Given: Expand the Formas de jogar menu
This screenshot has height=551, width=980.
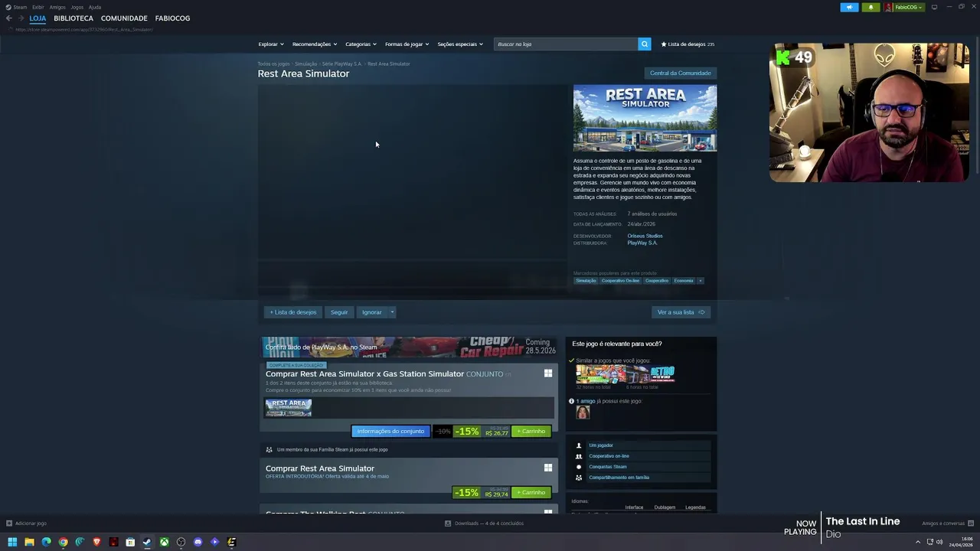Looking at the screenshot, I should pos(407,44).
